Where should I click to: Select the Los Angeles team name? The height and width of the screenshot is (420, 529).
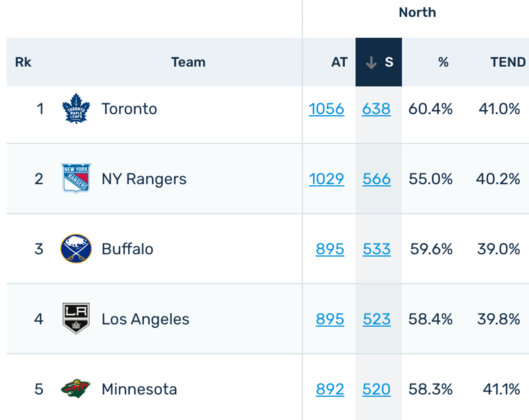coord(145,319)
